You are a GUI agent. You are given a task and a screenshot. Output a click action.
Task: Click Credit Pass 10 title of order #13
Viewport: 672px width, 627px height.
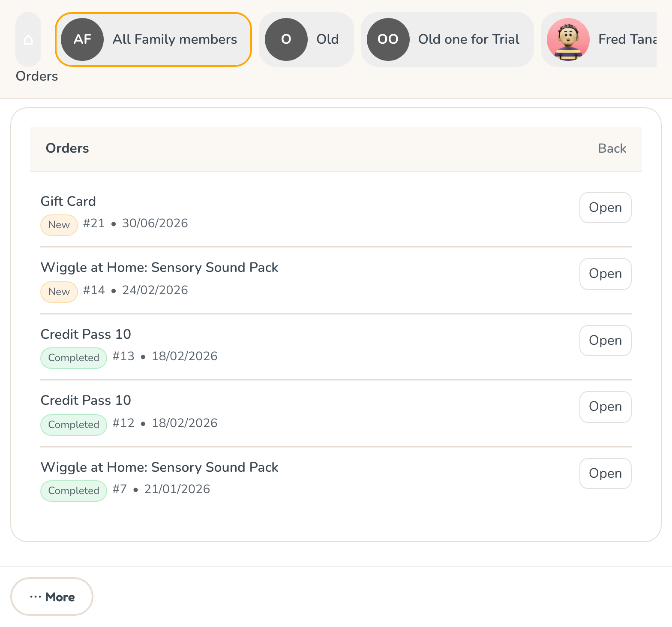point(86,334)
